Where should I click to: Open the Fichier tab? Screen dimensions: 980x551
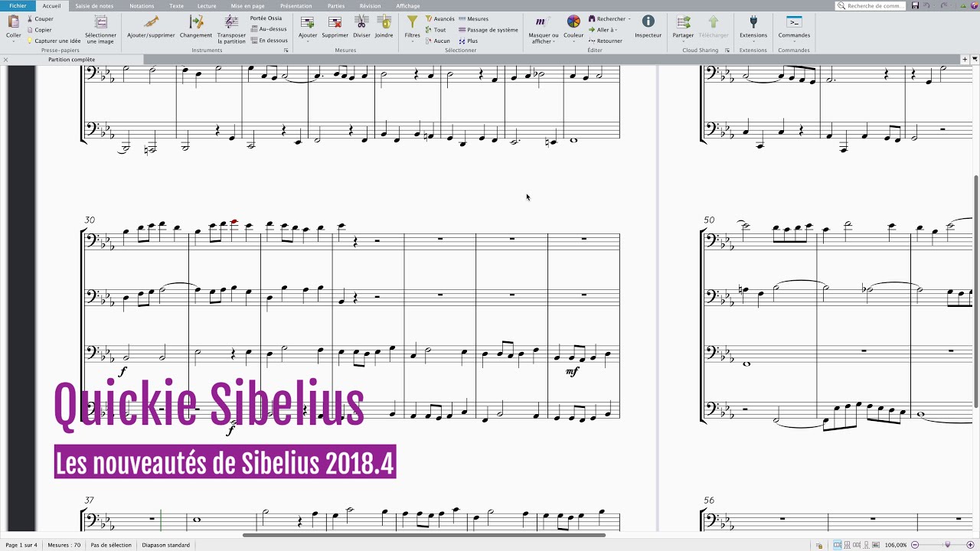[18, 5]
